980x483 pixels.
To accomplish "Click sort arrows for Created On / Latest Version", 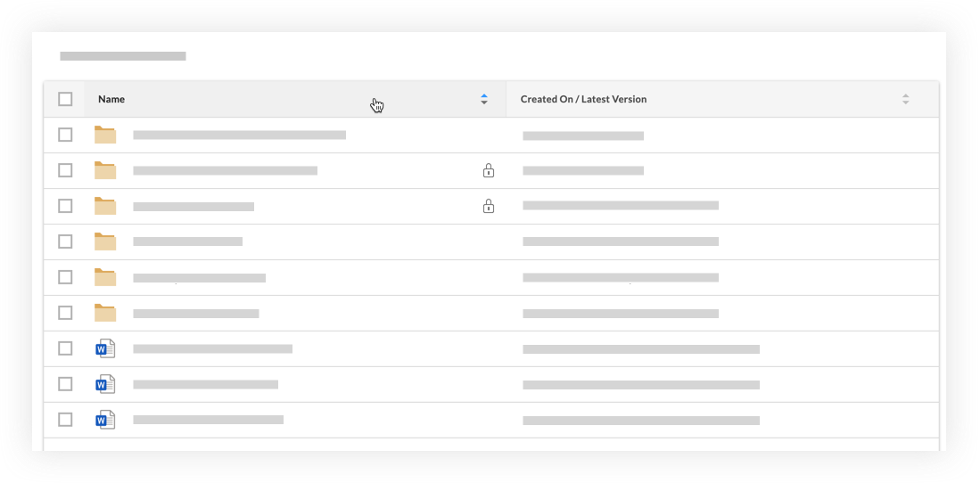I will click(905, 99).
